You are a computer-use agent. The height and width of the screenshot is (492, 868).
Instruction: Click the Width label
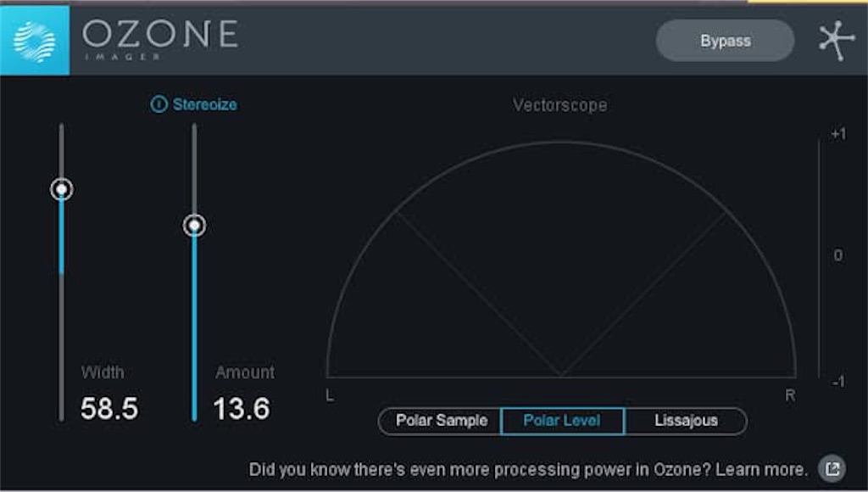click(x=103, y=372)
